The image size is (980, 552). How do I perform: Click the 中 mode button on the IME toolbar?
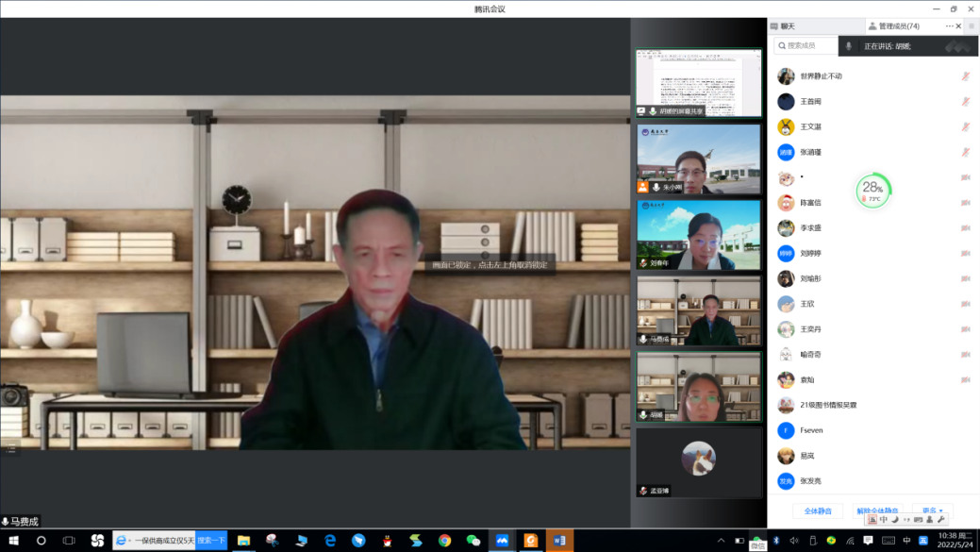click(883, 520)
